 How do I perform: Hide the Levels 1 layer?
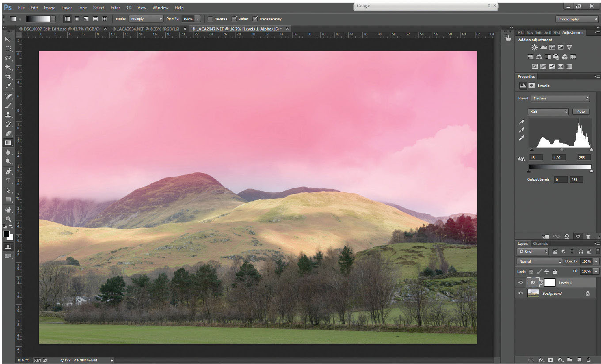[x=521, y=283]
